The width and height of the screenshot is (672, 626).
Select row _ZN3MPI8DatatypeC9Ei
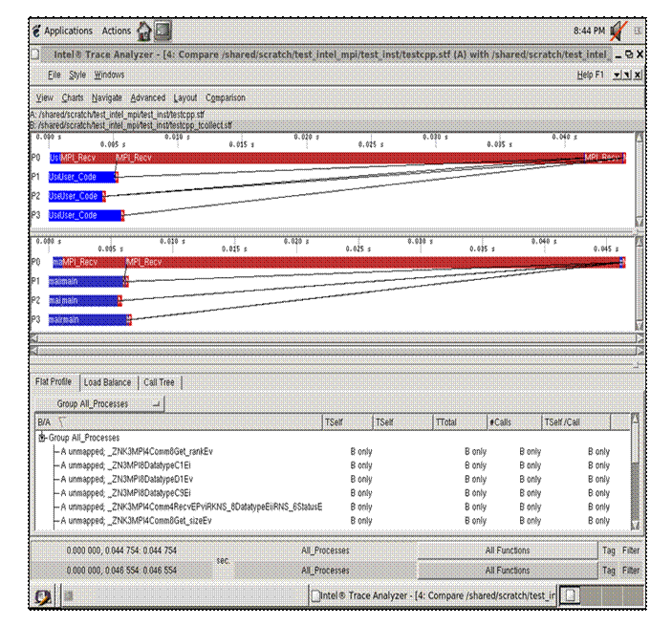point(333,493)
